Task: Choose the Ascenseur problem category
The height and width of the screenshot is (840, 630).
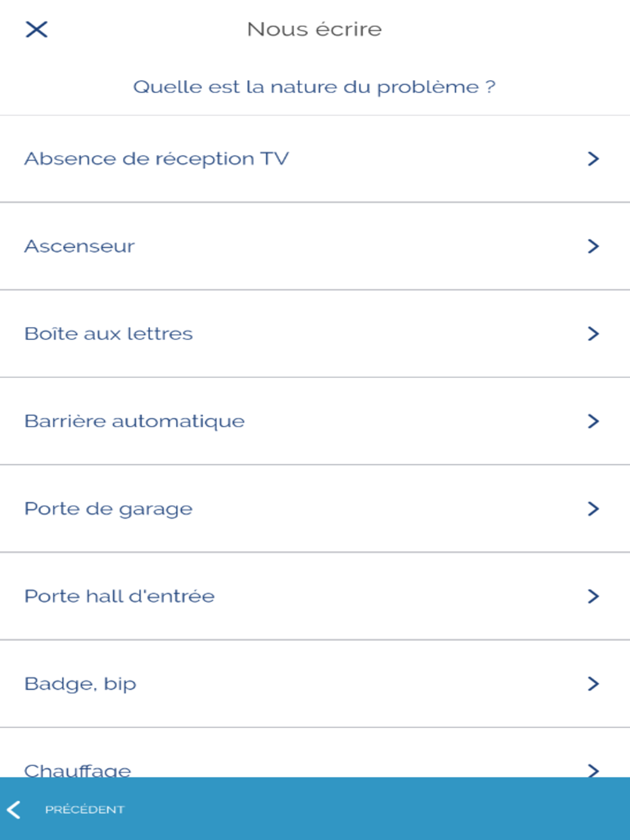Action: click(79, 246)
